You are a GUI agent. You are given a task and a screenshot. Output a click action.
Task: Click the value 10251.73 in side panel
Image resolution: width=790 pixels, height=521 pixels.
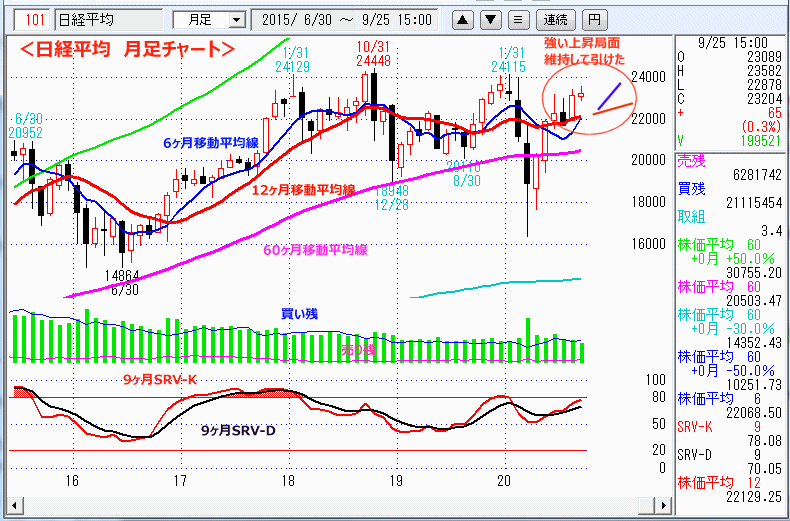pos(754,385)
